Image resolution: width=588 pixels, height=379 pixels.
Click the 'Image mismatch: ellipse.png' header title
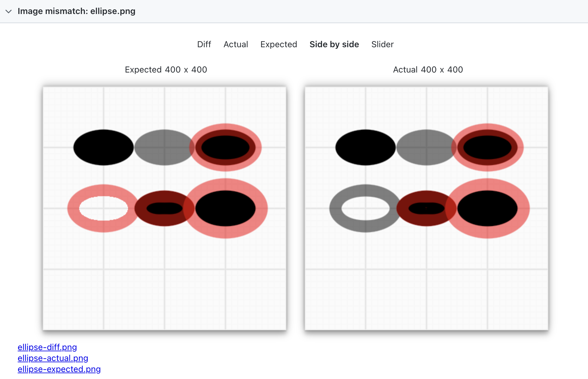point(76,11)
